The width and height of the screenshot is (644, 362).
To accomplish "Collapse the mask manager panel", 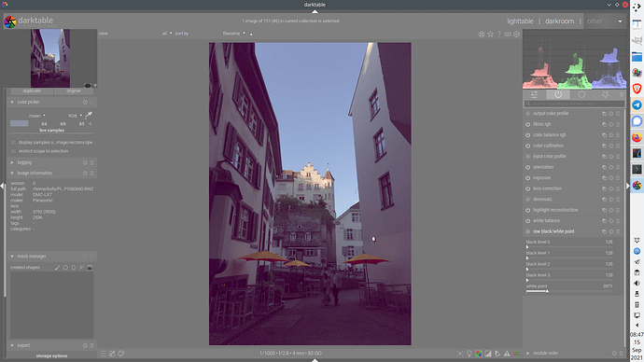I will (x=12, y=257).
